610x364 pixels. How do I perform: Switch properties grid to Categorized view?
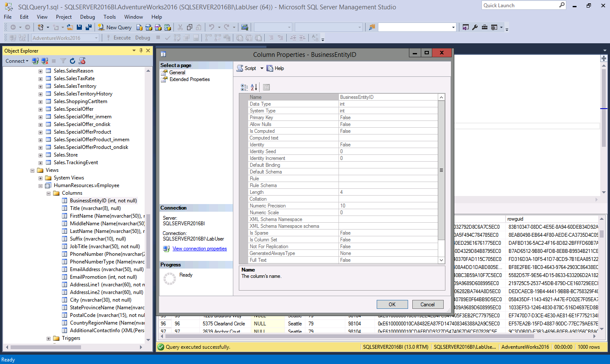pyautogui.click(x=244, y=87)
